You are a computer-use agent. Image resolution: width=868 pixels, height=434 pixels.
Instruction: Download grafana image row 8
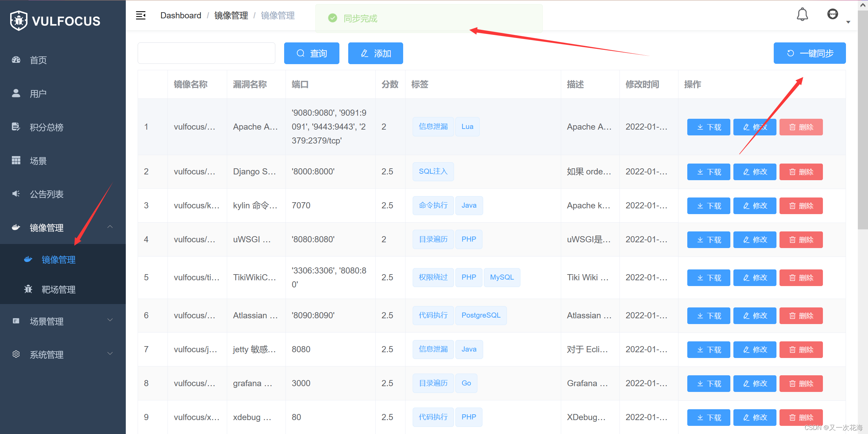click(709, 384)
